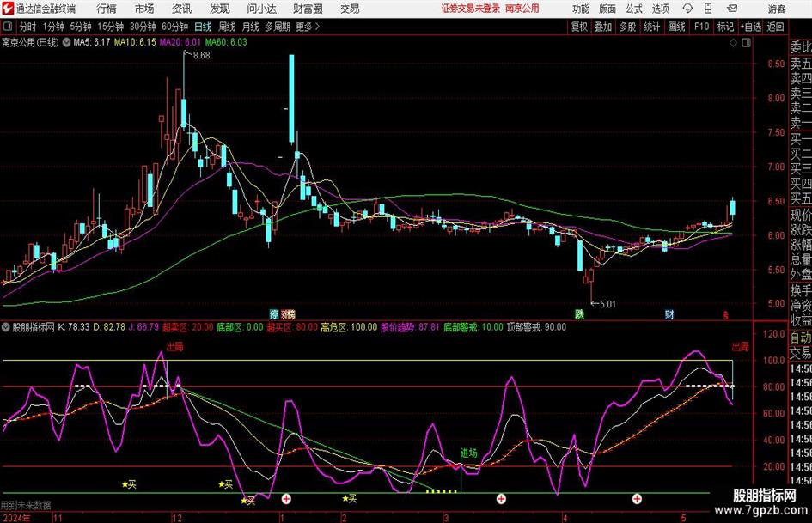Click the red plus marker before May
This screenshot has width=812, height=523.
pos(637,499)
